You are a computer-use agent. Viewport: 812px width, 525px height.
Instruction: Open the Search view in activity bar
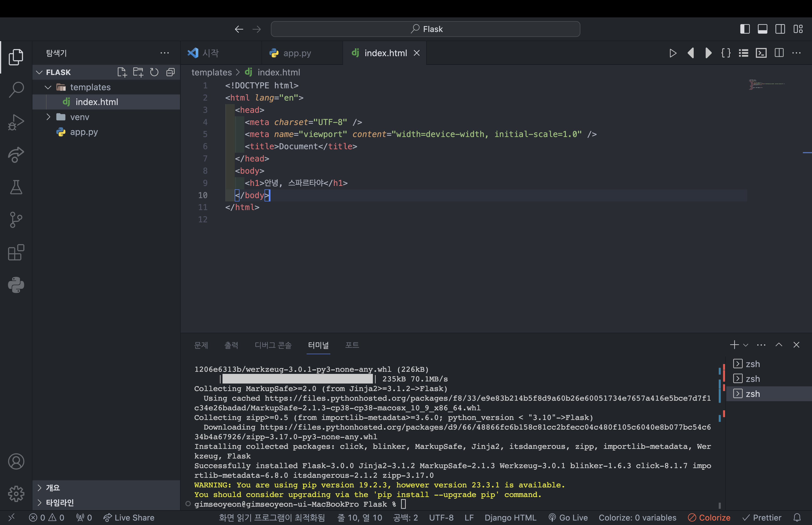coord(16,90)
